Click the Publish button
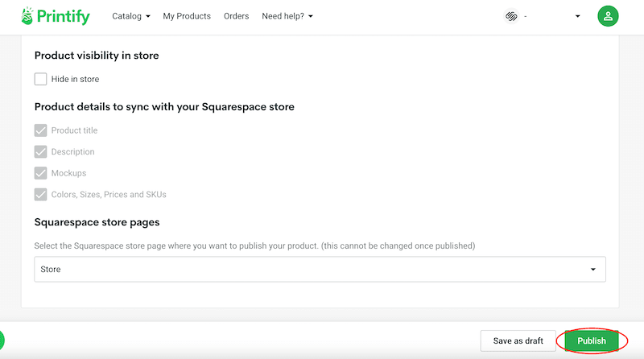Image resolution: width=644 pixels, height=359 pixels. 592,340
